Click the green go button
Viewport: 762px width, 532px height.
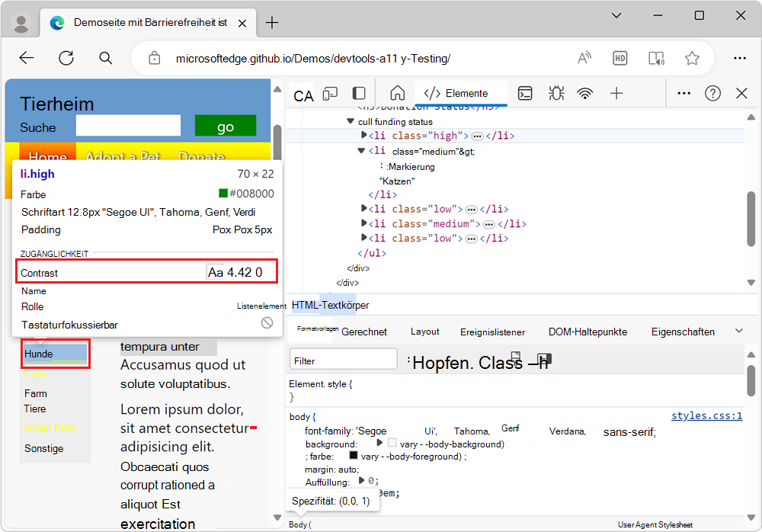(226, 126)
